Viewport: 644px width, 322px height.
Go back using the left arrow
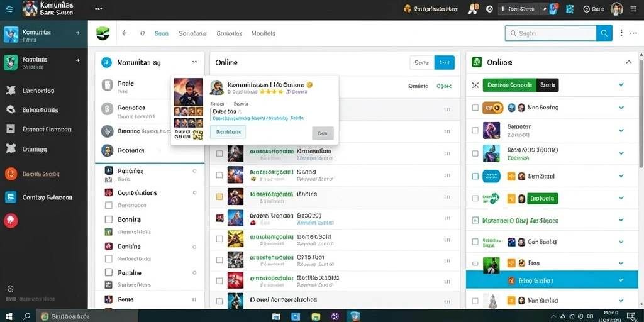pos(125,33)
